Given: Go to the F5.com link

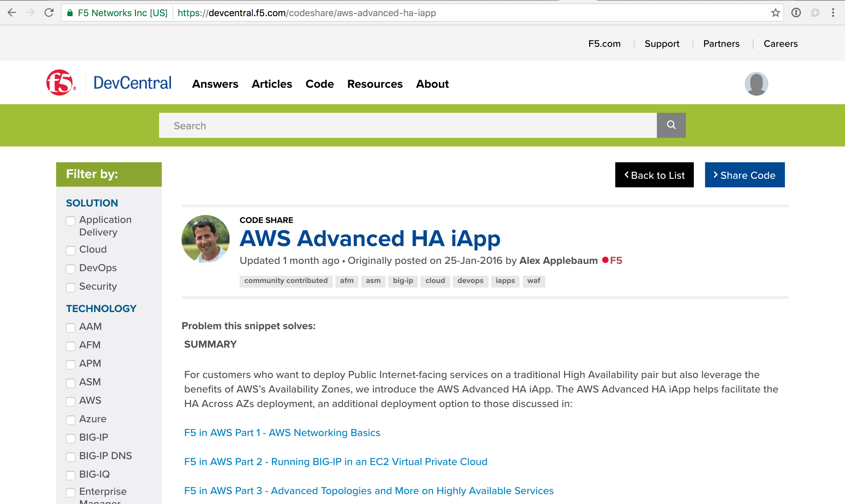Looking at the screenshot, I should pos(604,44).
